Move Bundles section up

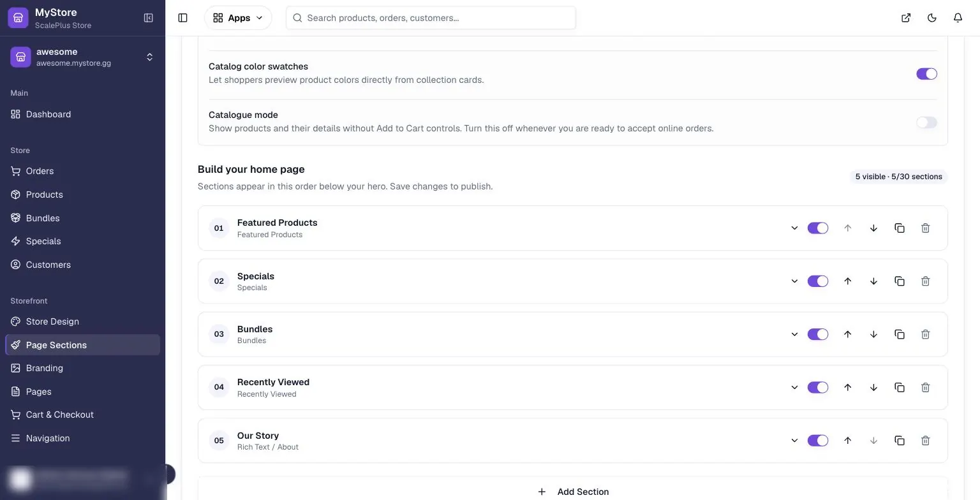[848, 334]
